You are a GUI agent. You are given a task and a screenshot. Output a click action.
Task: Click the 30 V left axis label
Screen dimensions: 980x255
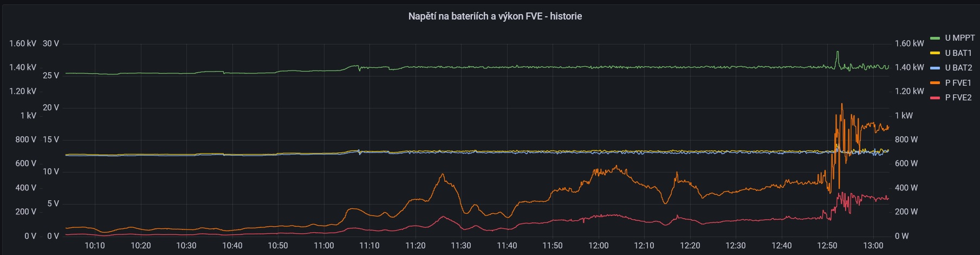click(x=51, y=43)
